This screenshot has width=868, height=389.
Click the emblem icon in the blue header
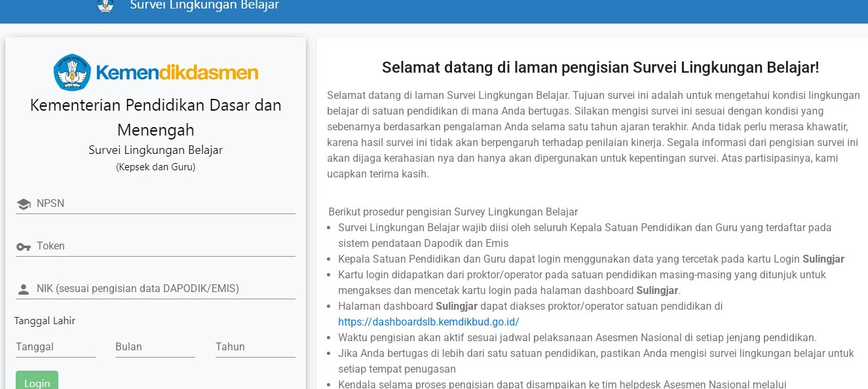(105, 6)
